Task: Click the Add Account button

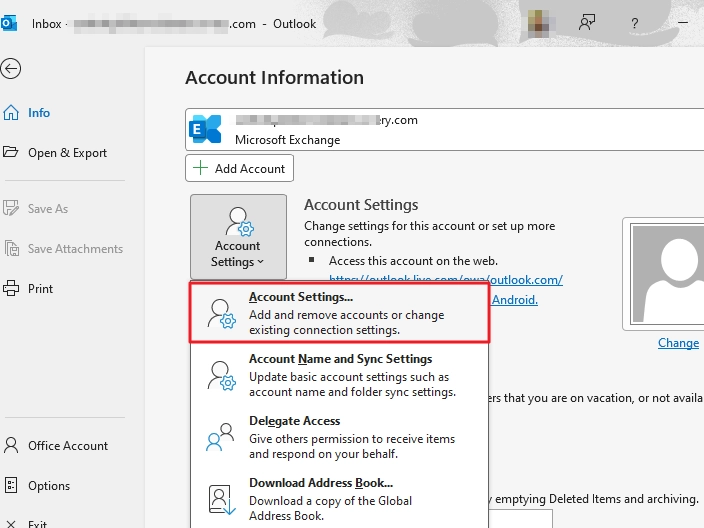Action: [239, 168]
